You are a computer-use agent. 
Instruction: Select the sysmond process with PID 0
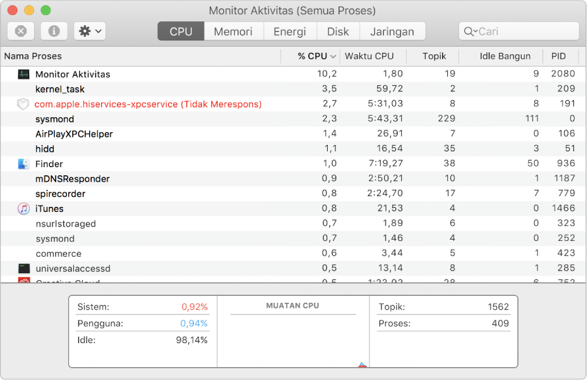click(x=293, y=119)
